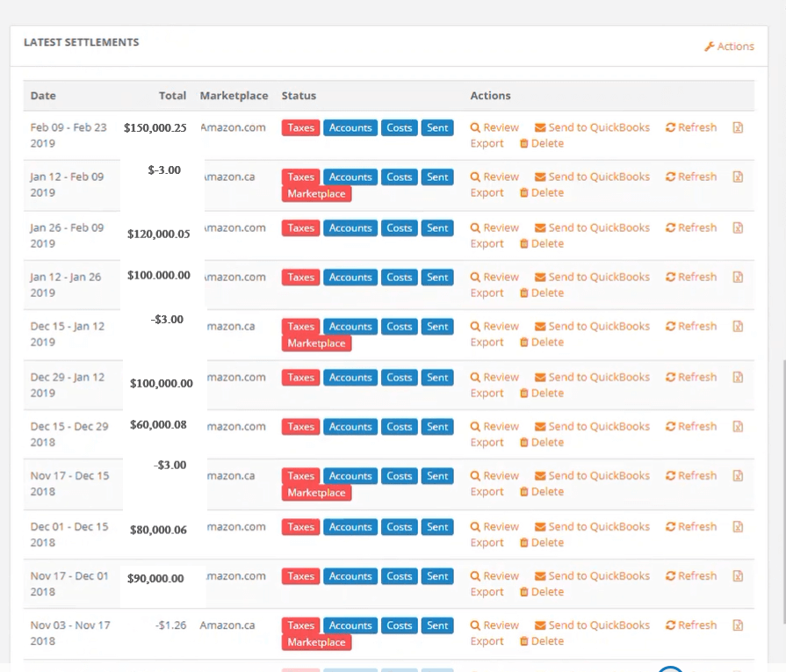Select the $60,000.08 total amount
This screenshot has height=672, width=786.
158,425
